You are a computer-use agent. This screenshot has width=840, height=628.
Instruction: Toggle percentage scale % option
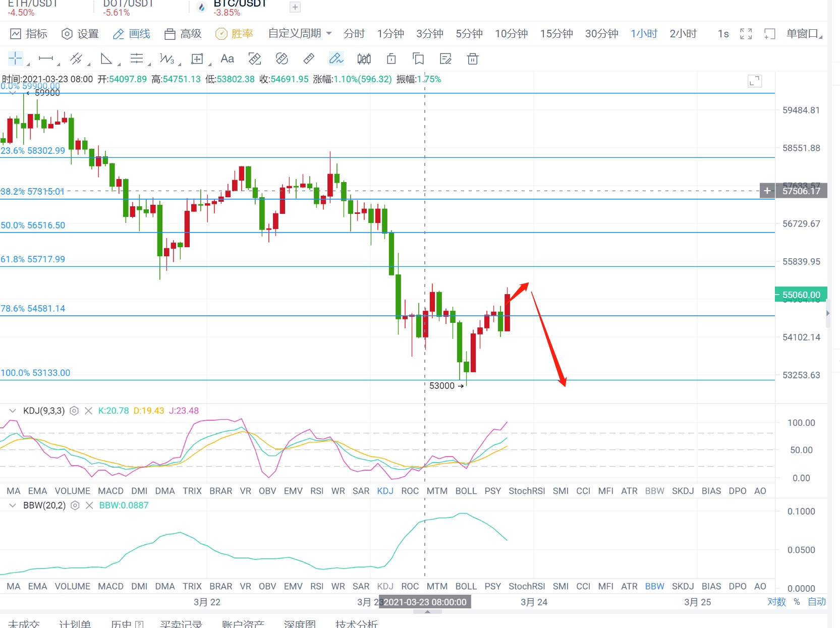click(x=797, y=601)
